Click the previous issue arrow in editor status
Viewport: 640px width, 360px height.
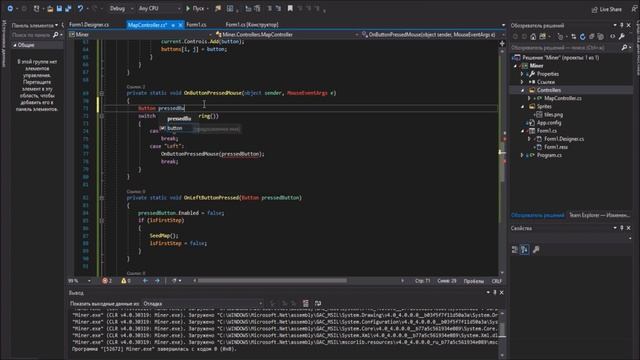pos(145,281)
